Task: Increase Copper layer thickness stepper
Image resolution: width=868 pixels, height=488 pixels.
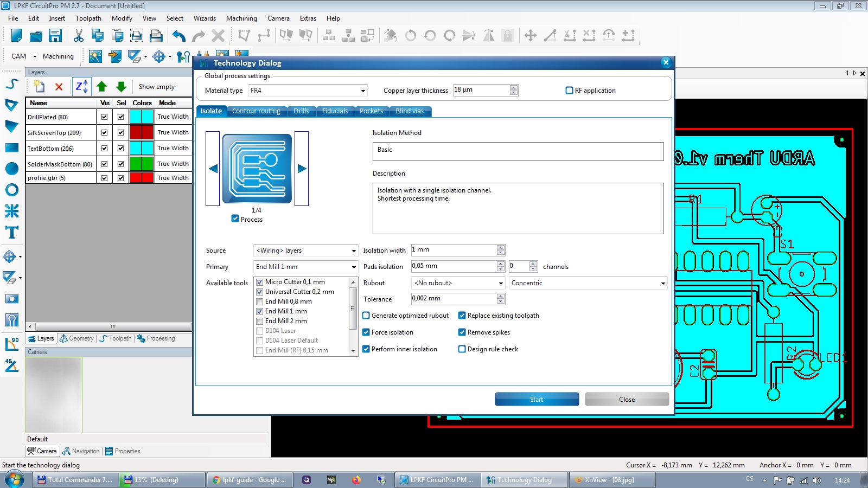Action: tap(514, 87)
